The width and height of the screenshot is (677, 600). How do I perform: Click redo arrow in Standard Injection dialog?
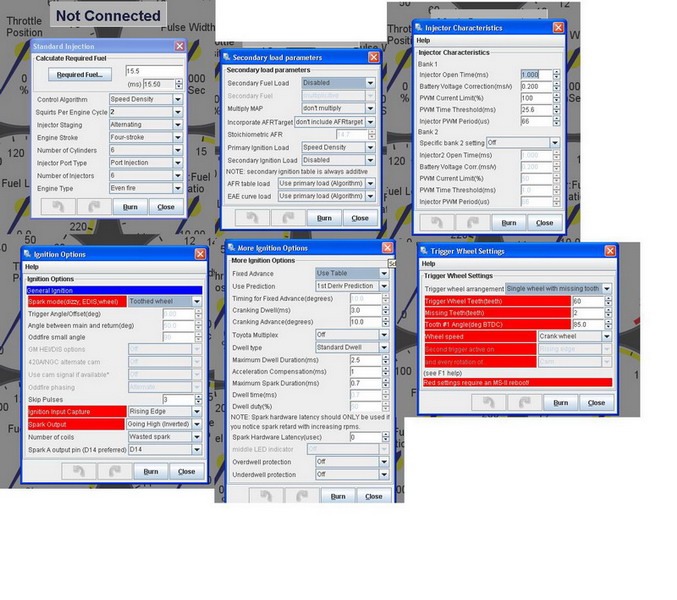click(x=94, y=207)
